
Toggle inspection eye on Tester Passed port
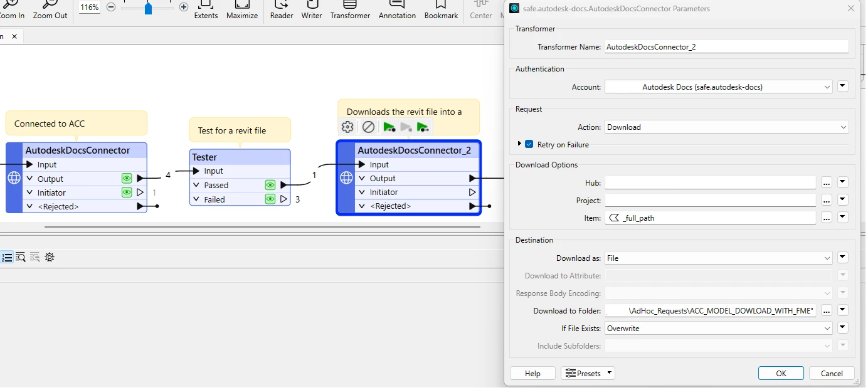270,185
